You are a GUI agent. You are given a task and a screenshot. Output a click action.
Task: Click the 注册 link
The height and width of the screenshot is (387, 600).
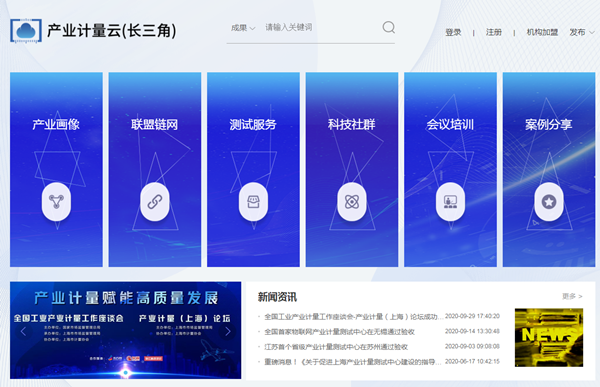click(x=494, y=32)
